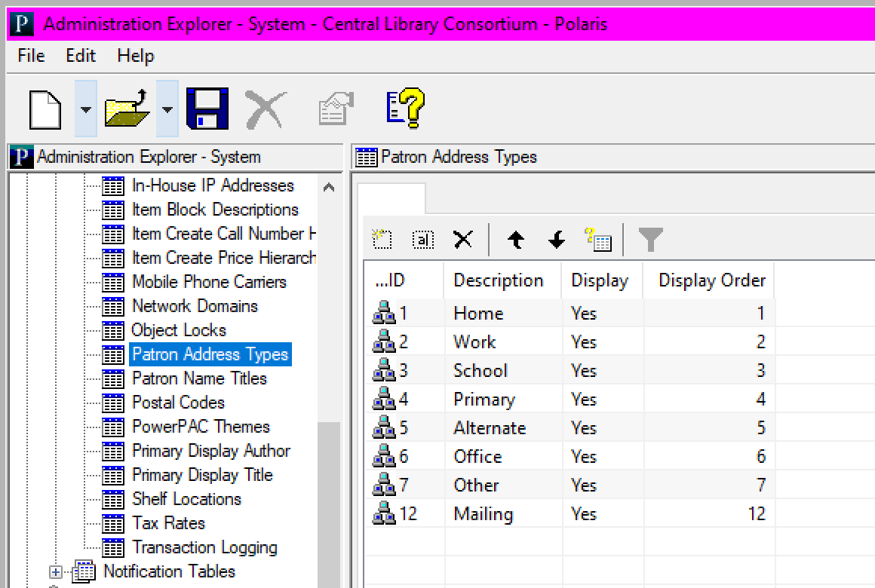Move entry up with the up arrow
Image resolution: width=875 pixels, height=588 pixels.
pos(516,240)
